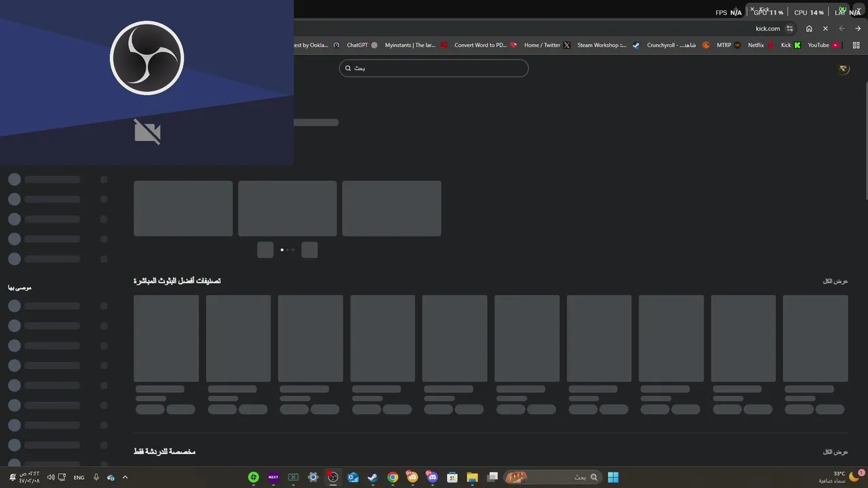868x488 pixels.
Task: Open the Convert Word to PDF bookmark
Action: coord(486,45)
